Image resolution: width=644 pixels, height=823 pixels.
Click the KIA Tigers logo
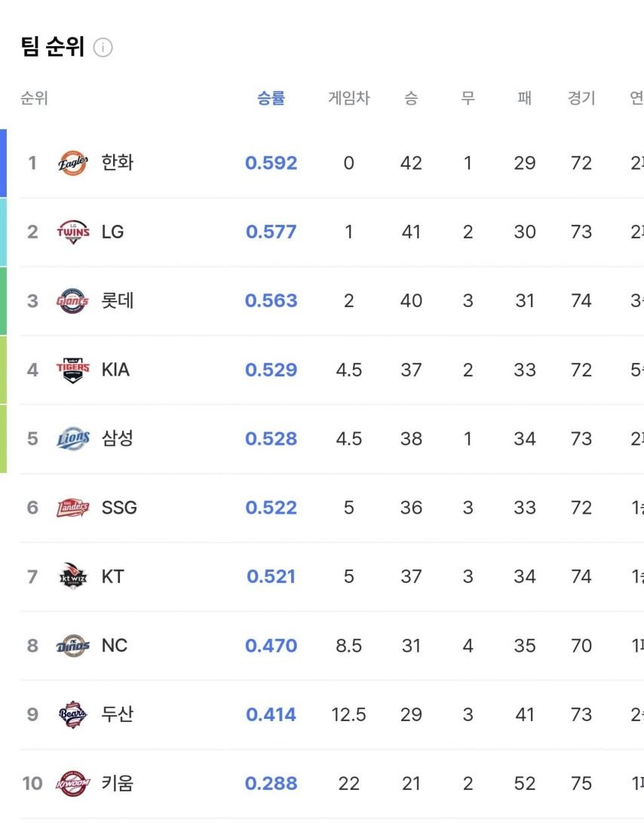73,370
